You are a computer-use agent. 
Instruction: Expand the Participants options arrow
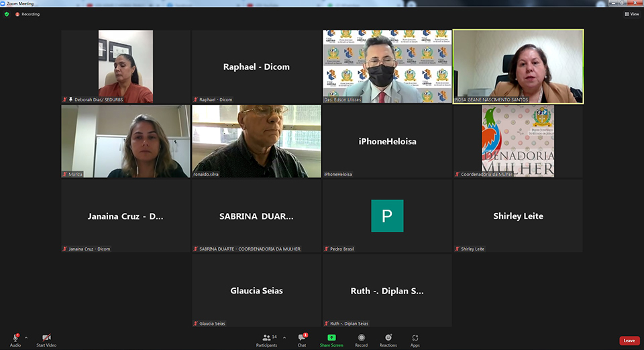284,337
